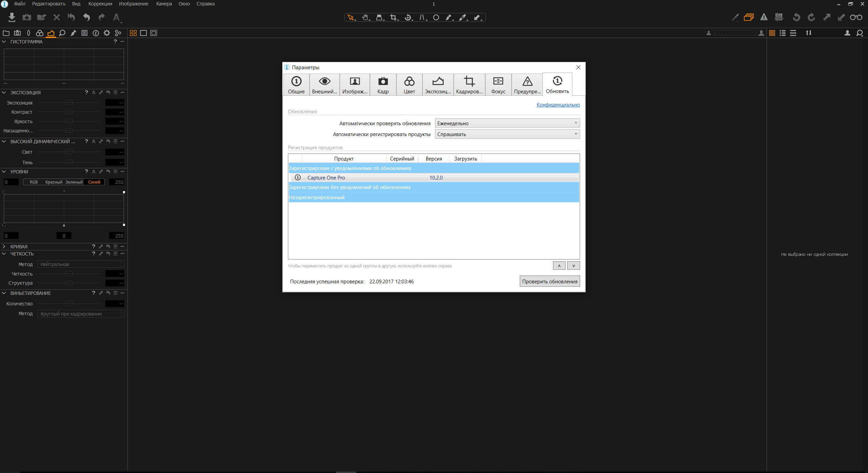Click the Redo arrow in top toolbar
868x473 pixels.
(101, 17)
